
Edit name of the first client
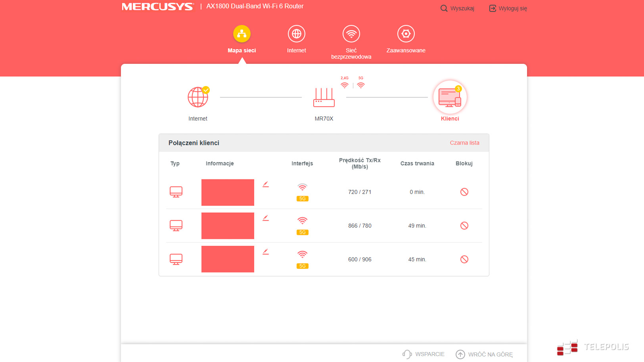point(266,184)
